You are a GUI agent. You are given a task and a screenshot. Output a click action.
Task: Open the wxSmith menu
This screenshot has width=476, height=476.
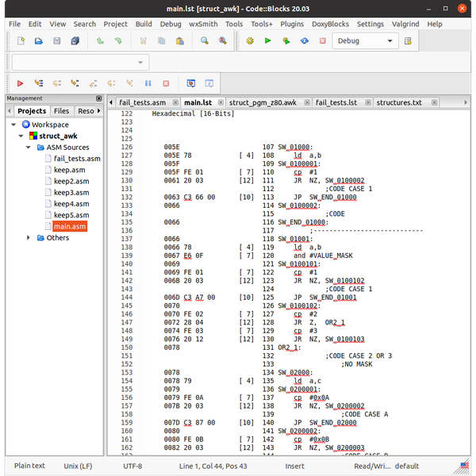point(203,24)
